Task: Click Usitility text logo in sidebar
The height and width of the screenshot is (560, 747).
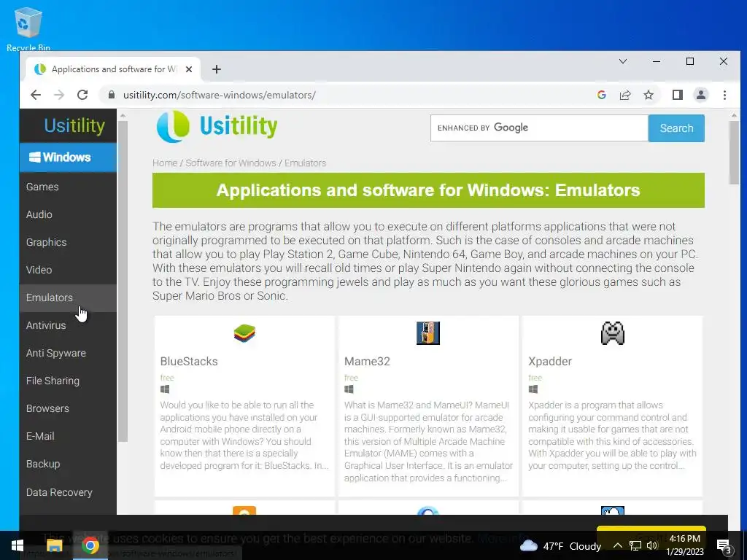Action: (74, 125)
